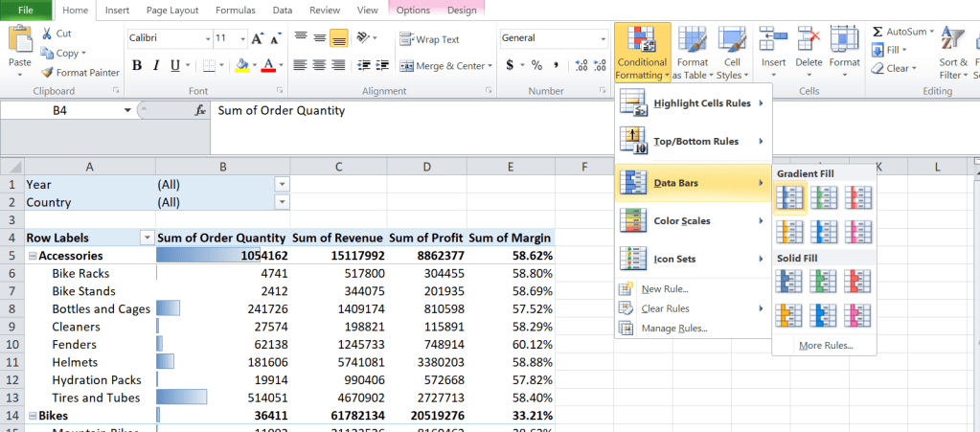Toggle Italic formatting
Screen dimensions: 980x432
tap(158, 66)
